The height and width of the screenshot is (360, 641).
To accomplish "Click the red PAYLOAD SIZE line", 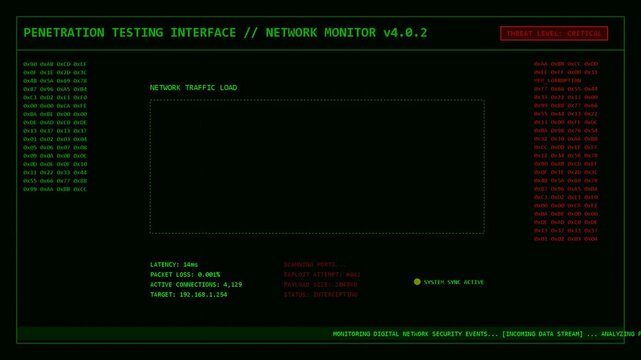I will pyautogui.click(x=320, y=284).
